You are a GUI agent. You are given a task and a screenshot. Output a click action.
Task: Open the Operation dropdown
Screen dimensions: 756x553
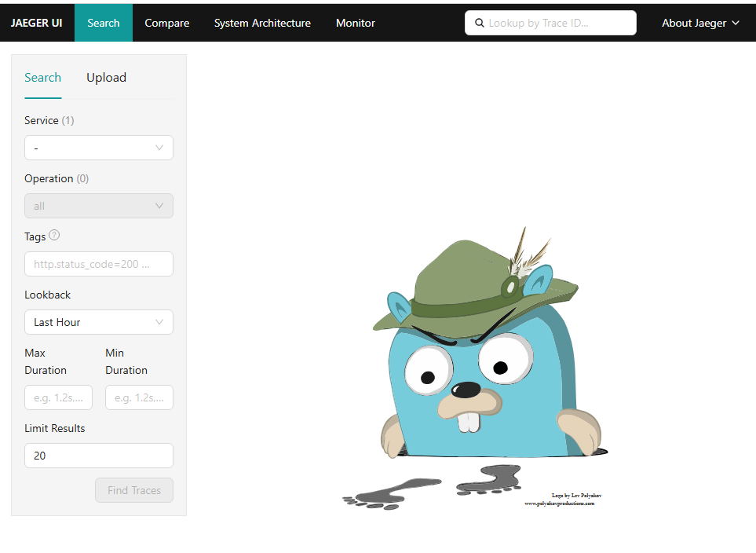(99, 206)
